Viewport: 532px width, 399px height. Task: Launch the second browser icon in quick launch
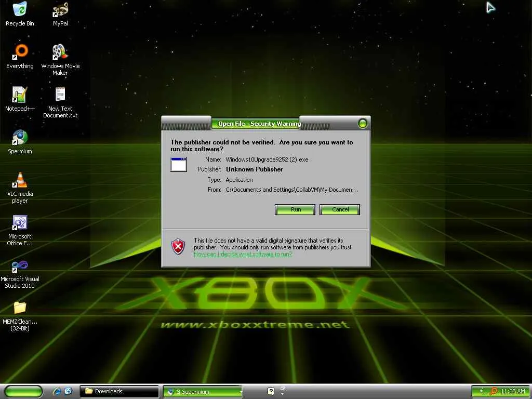68,391
